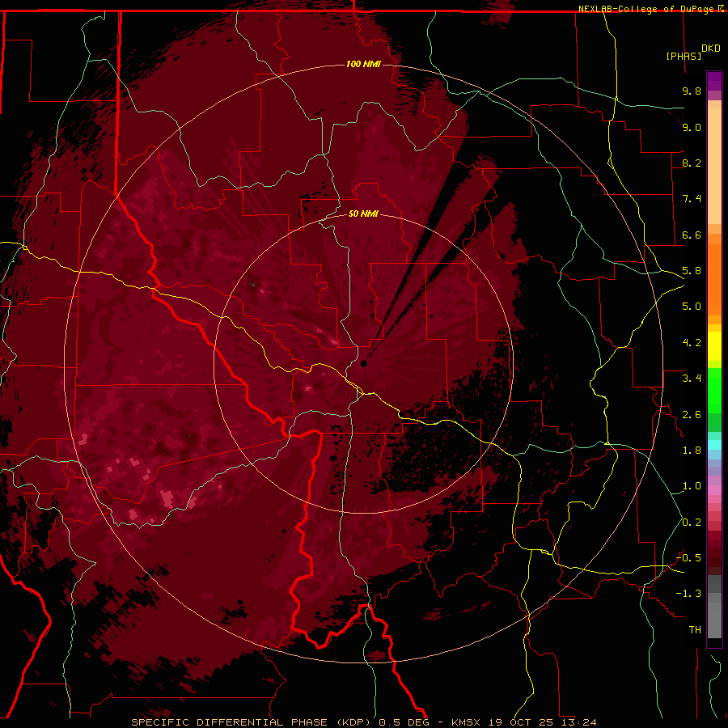
Task: Click the DKD legend heading
Action: [x=711, y=49]
